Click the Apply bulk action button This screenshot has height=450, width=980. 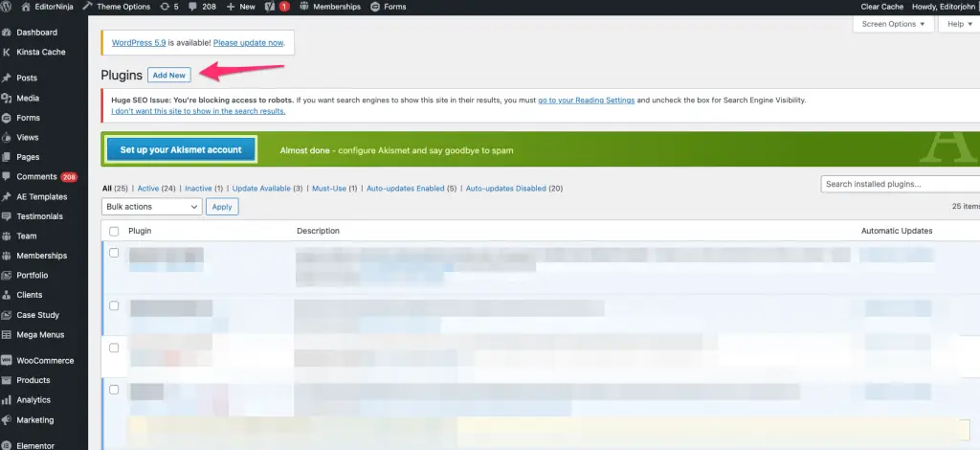222,206
